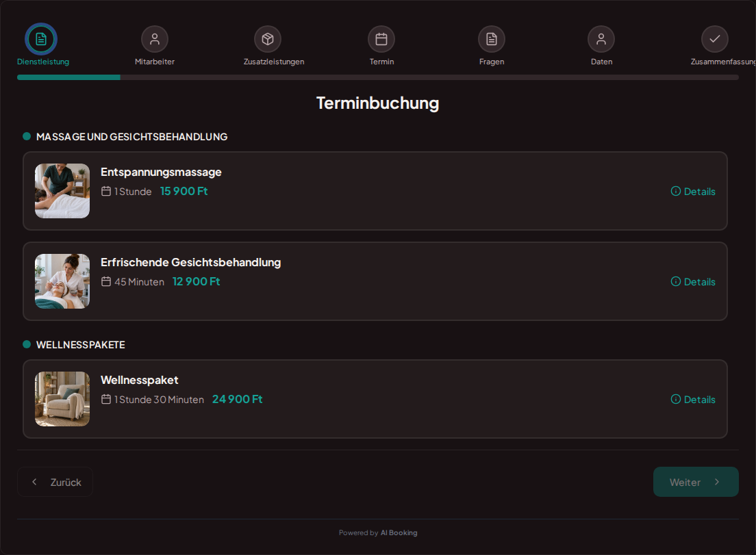Screen dimensions: 756x555
Task: Switch to the Fragen step label
Action: tap(492, 62)
